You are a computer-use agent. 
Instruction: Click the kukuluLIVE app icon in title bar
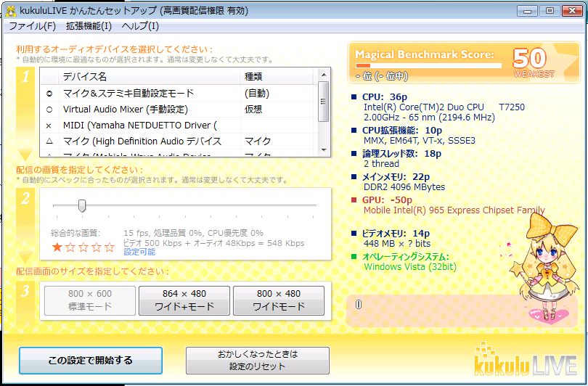pyautogui.click(x=11, y=10)
